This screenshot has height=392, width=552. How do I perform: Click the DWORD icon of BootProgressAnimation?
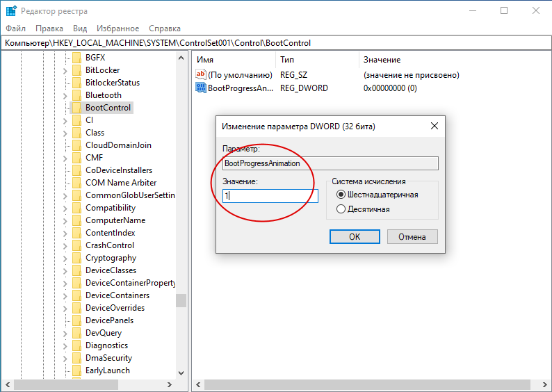click(x=201, y=88)
